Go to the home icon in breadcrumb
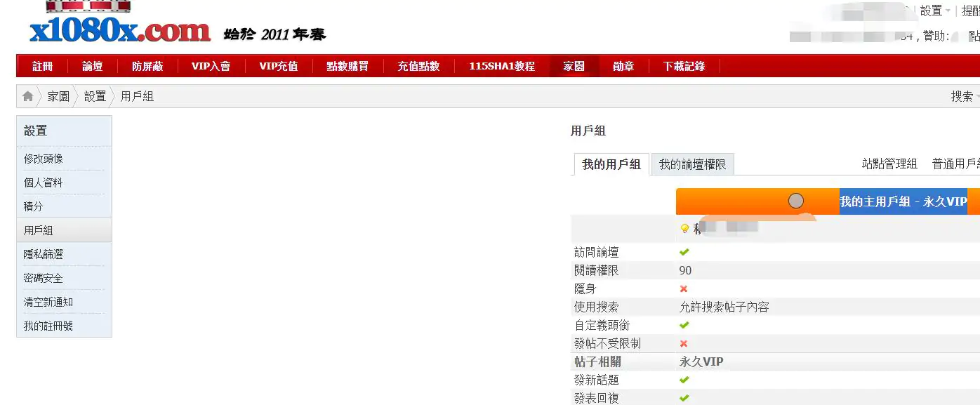 [x=28, y=96]
